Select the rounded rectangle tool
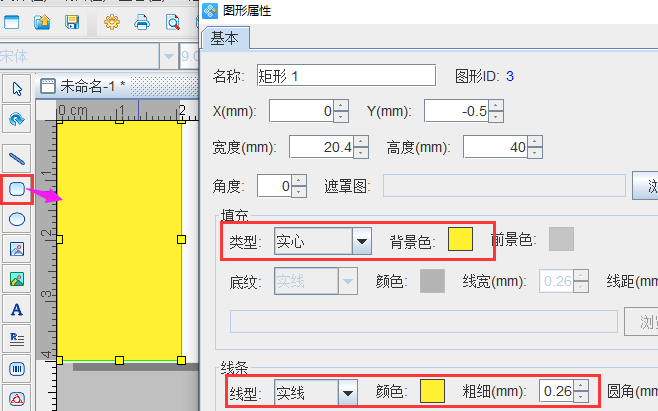Image resolution: width=658 pixels, height=411 pixels. pyautogui.click(x=17, y=188)
